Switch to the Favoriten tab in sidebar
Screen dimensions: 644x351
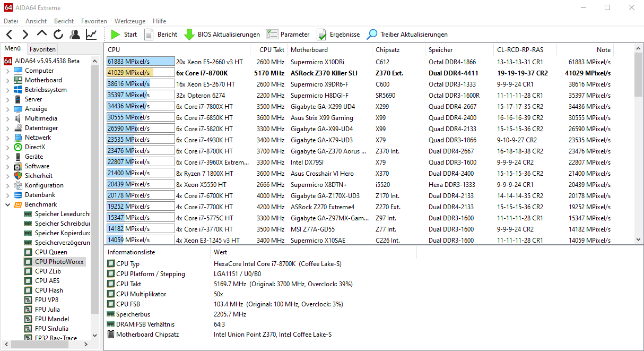pyautogui.click(x=42, y=49)
